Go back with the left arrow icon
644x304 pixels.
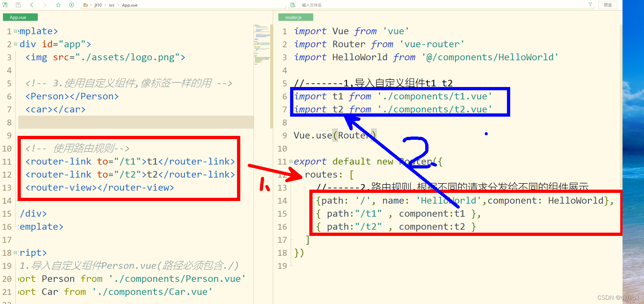coord(32,5)
